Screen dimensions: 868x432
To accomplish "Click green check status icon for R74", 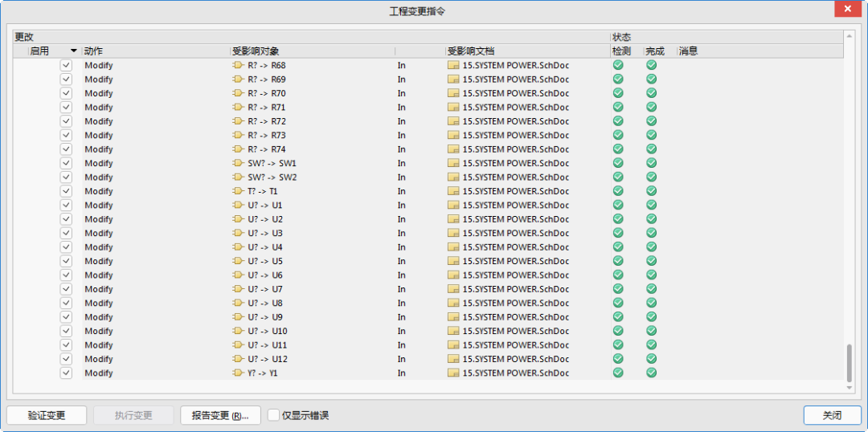I will click(x=618, y=149).
